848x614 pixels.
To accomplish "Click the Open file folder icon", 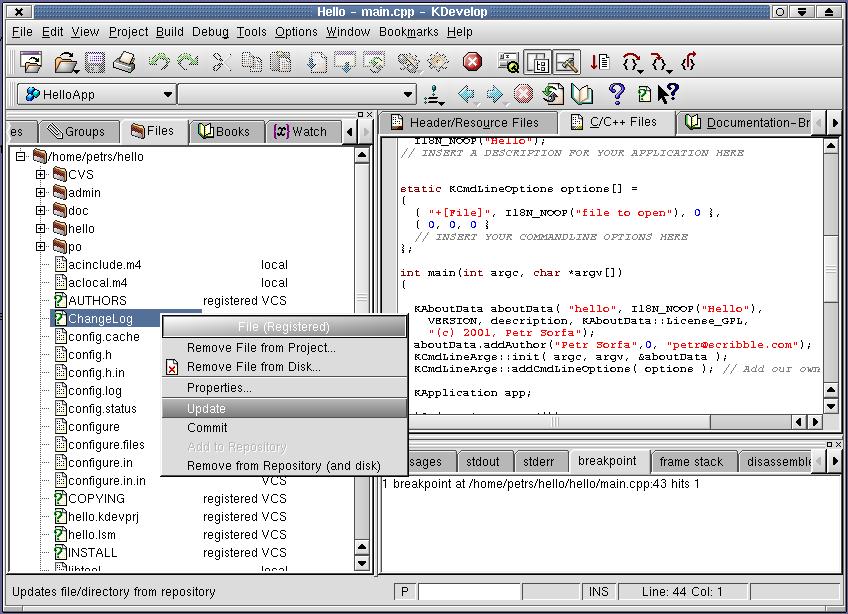I will pos(65,62).
